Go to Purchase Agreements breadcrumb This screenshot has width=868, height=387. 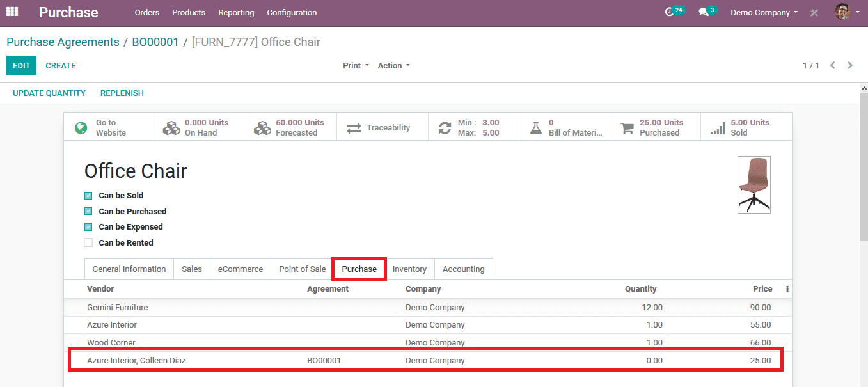pos(63,42)
